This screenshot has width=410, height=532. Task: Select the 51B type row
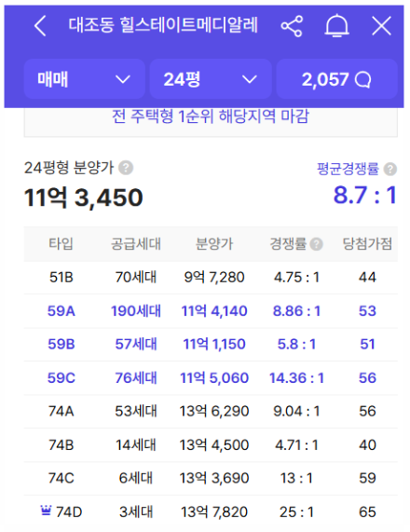(211, 278)
